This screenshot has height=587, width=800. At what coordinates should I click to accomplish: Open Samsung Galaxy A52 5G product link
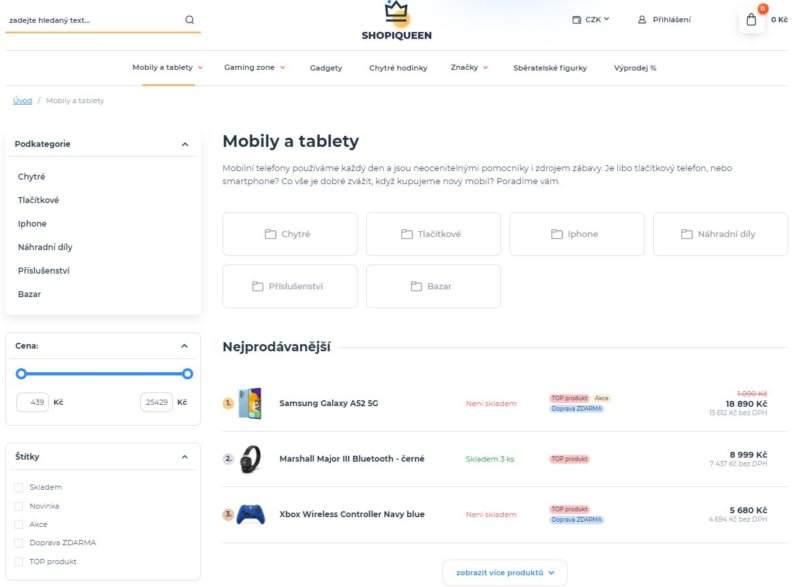(x=329, y=403)
